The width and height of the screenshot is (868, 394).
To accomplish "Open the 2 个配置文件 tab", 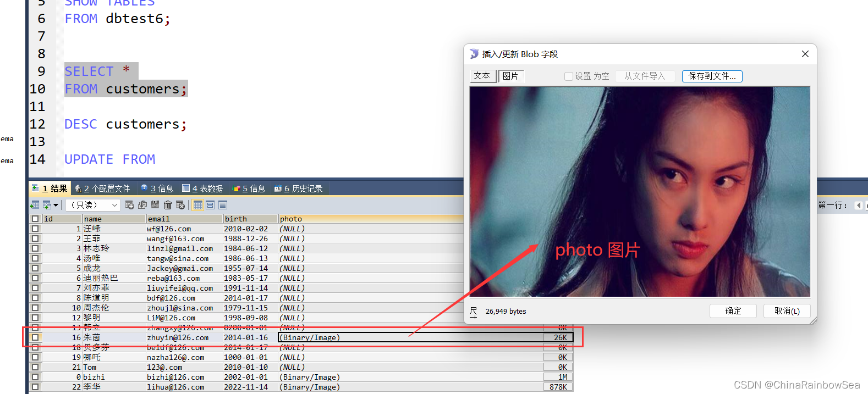I will tap(102, 188).
